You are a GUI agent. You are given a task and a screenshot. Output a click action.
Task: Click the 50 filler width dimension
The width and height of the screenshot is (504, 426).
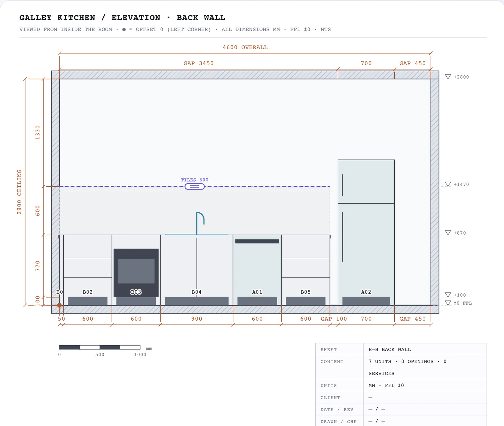coord(61,319)
